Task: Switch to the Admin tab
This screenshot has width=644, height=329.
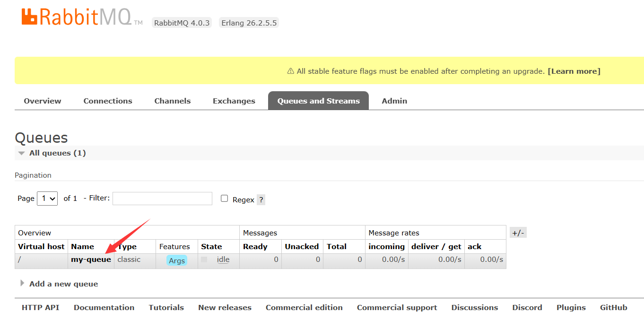Action: coord(394,101)
